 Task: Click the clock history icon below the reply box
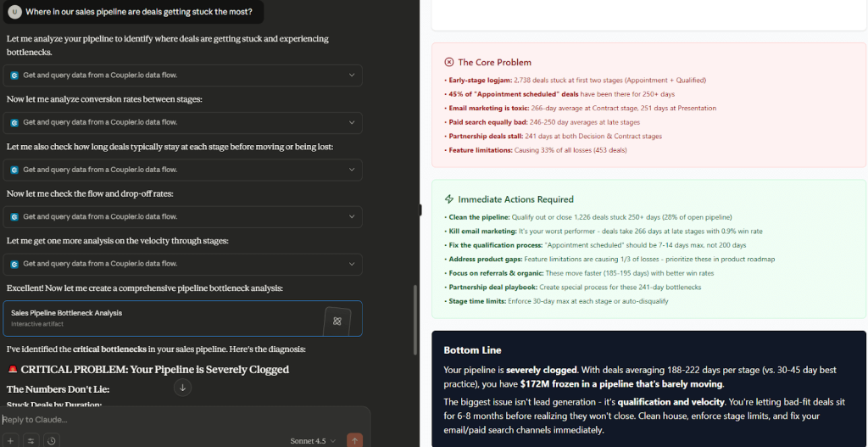click(x=52, y=440)
